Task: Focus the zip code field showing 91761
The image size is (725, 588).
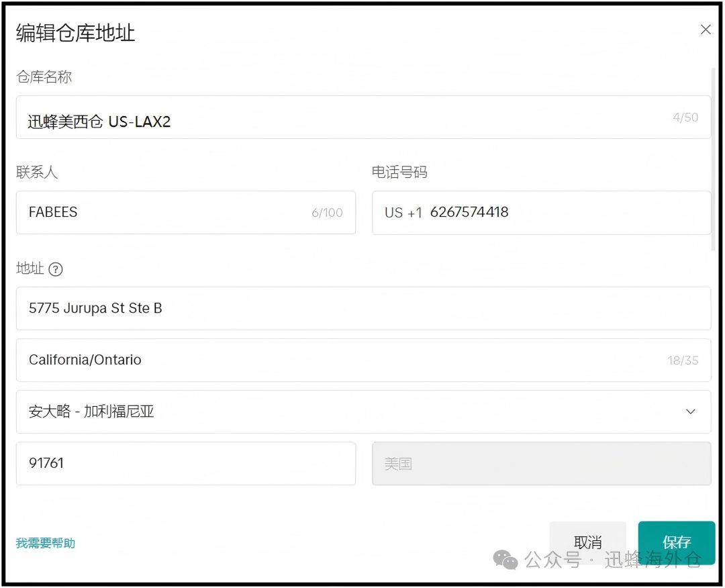Action: pyautogui.click(x=185, y=463)
